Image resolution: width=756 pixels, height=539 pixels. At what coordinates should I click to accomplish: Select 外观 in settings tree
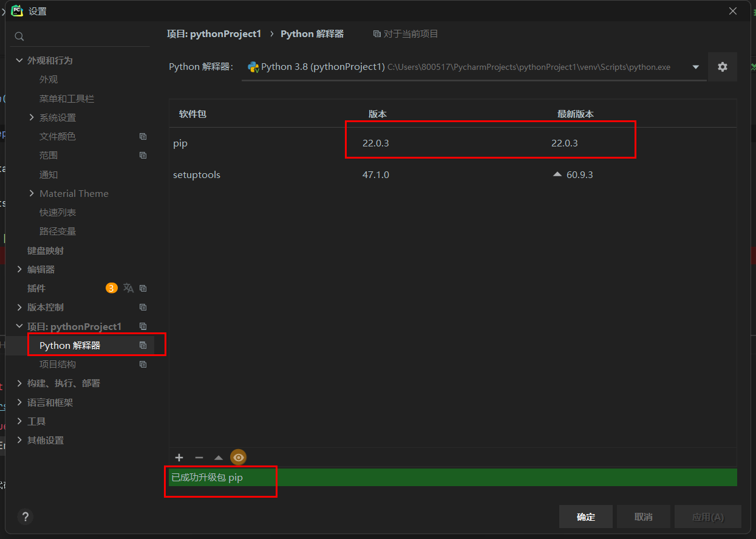(49, 80)
